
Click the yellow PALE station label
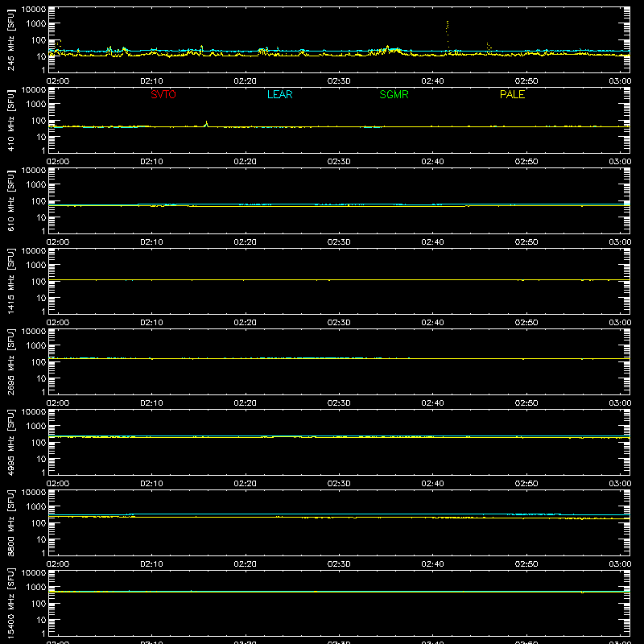pyautogui.click(x=512, y=94)
